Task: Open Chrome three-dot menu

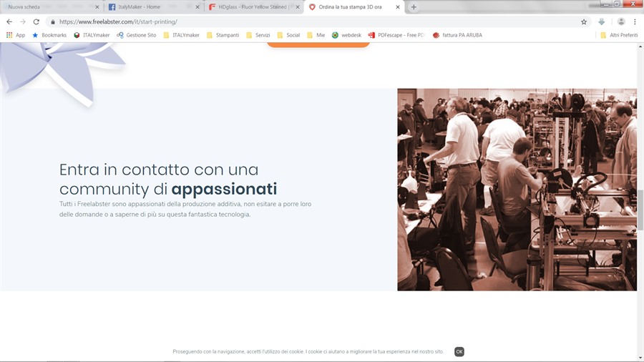Action: pyautogui.click(x=635, y=21)
